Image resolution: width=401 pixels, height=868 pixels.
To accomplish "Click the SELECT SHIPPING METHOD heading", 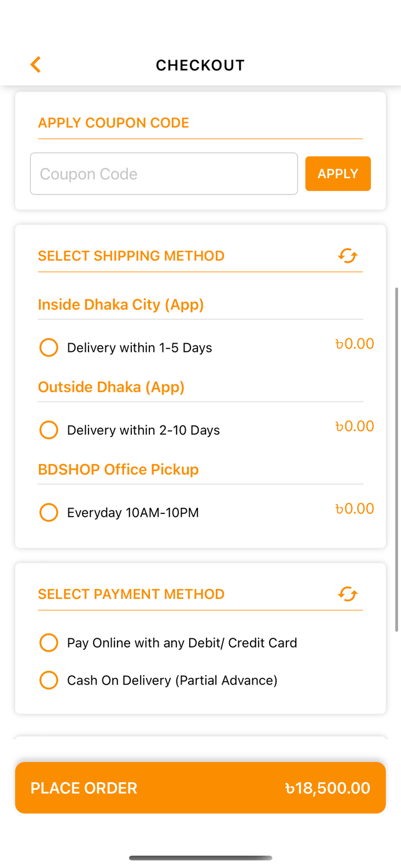I will (131, 256).
